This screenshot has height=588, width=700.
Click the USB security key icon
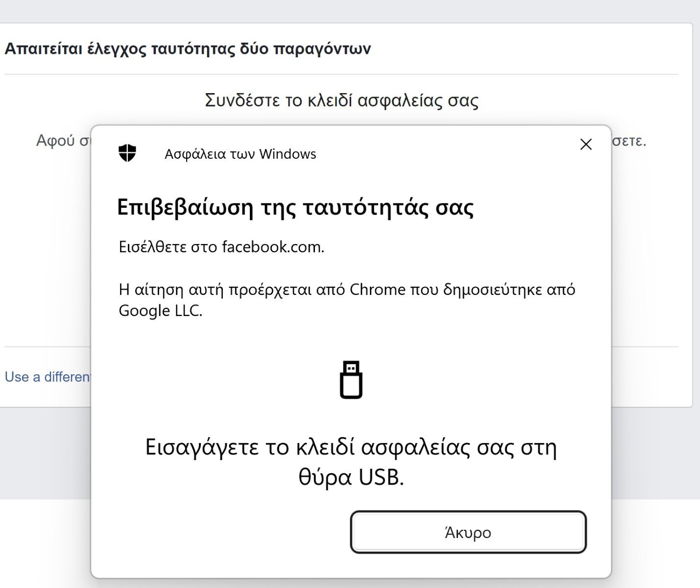(351, 380)
